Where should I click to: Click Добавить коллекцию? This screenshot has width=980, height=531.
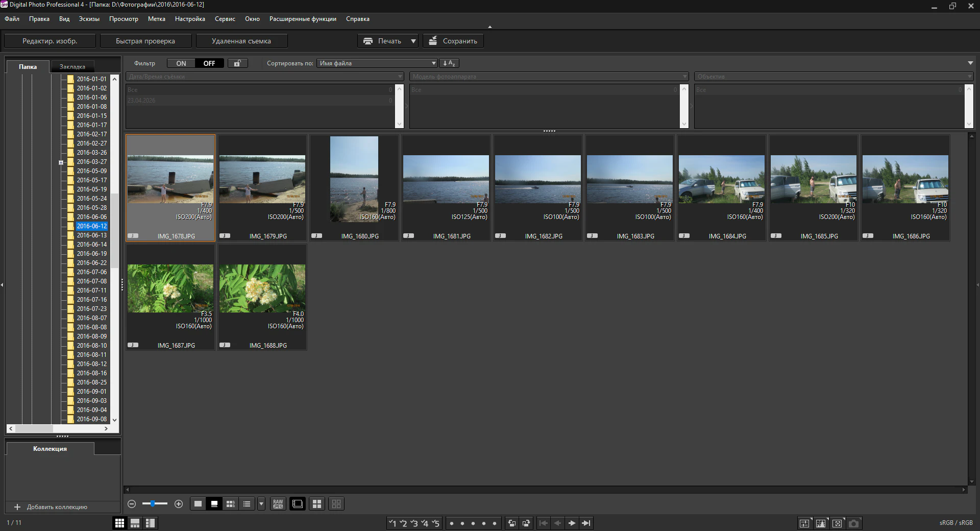(57, 507)
